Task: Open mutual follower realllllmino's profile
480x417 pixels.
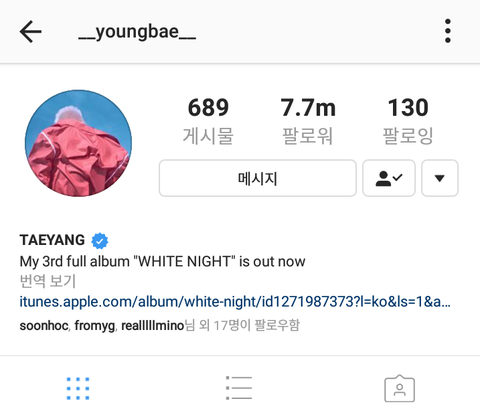Action: 153,326
